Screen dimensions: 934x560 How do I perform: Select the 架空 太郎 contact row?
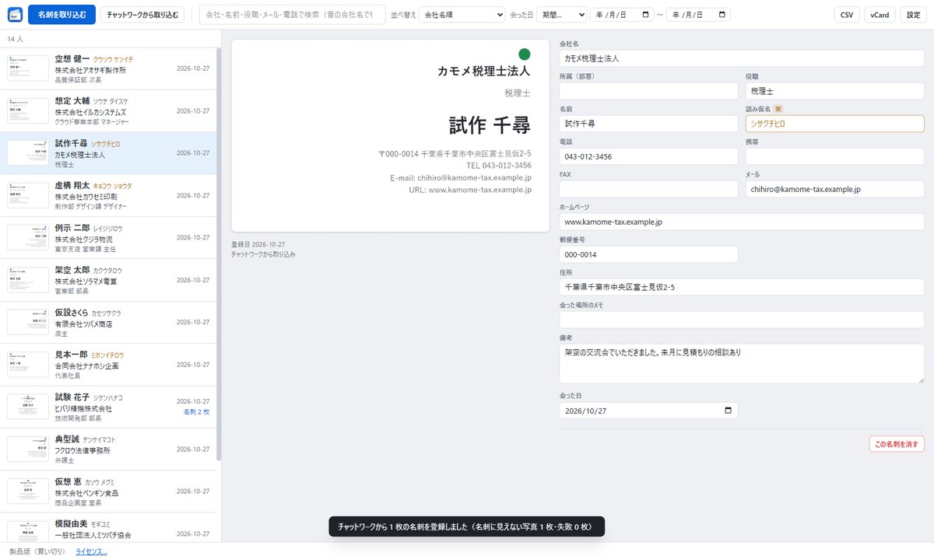[x=108, y=280]
